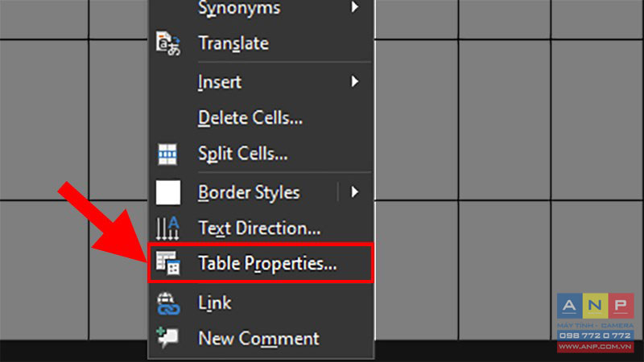Screen dimensions: 644x362
Task: Click the New Comment menu item
Action: (x=261, y=339)
